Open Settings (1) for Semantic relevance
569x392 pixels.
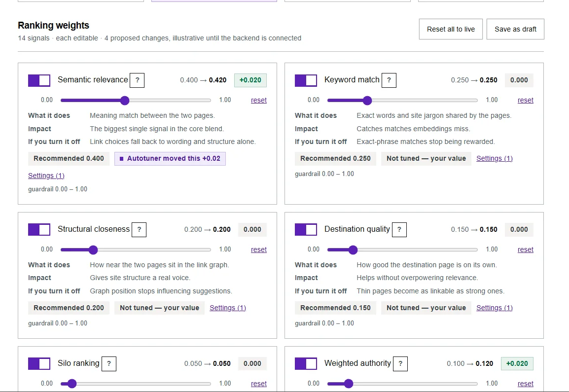click(46, 176)
